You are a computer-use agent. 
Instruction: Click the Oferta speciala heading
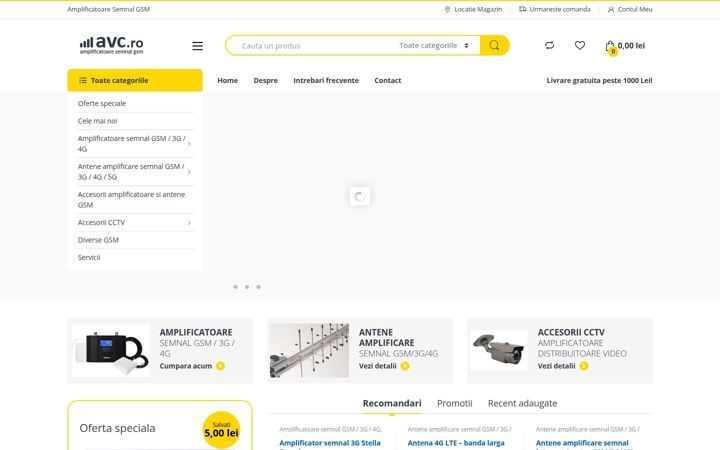(117, 428)
